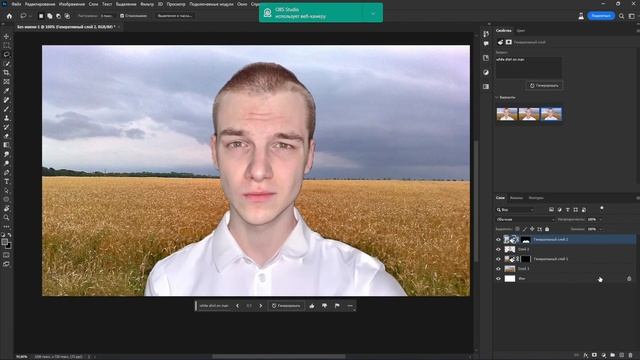Show previous variation arrow in taskbar
The width and height of the screenshot is (640, 360).
tap(237, 306)
